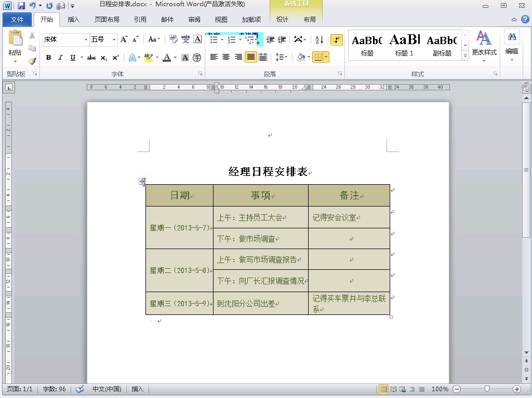Click the zoom slider handle

[x=487, y=389]
